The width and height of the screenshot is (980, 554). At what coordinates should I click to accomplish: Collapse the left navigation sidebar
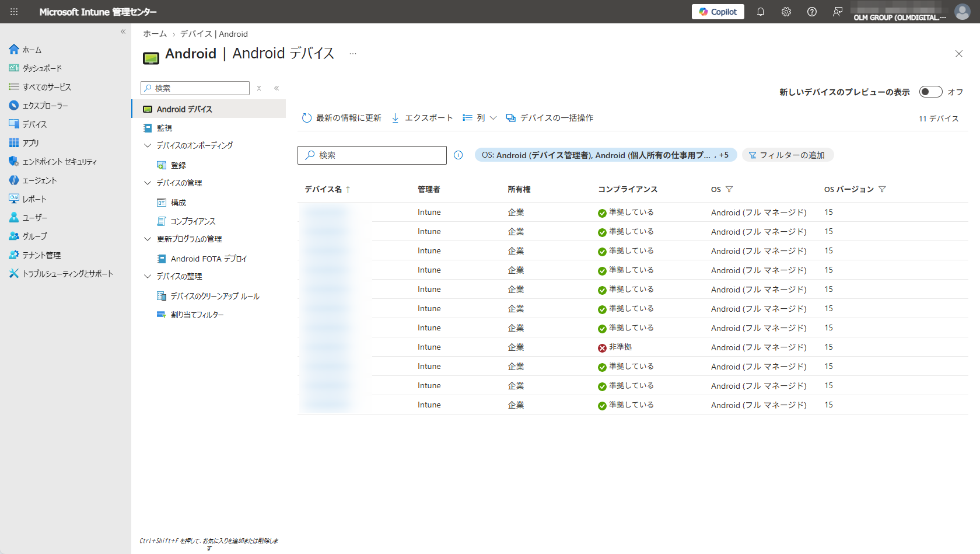123,32
